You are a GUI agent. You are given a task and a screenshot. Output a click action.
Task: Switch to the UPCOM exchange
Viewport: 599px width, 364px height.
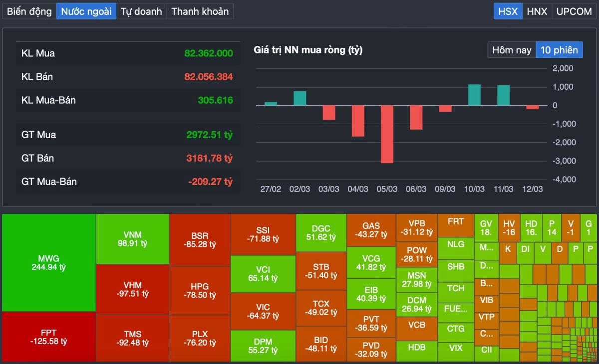point(574,11)
